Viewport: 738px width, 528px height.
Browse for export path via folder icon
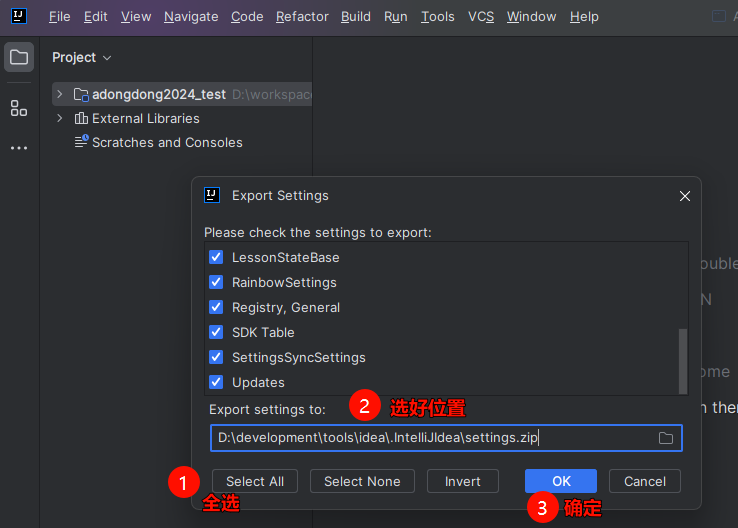pyautogui.click(x=666, y=438)
